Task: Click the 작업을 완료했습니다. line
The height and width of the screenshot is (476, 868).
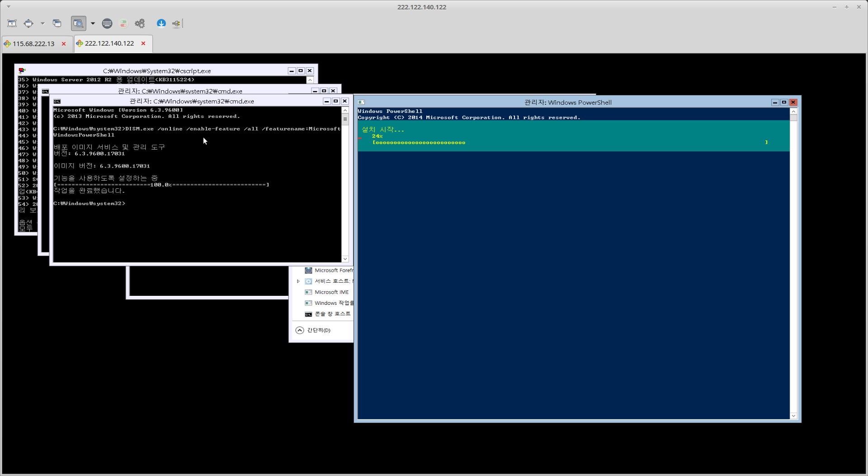Action: tap(89, 191)
